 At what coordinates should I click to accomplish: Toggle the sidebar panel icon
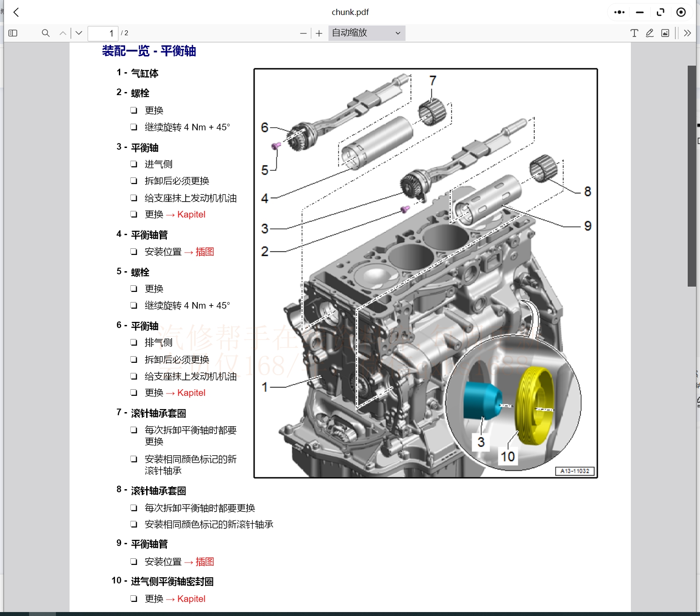point(13,33)
